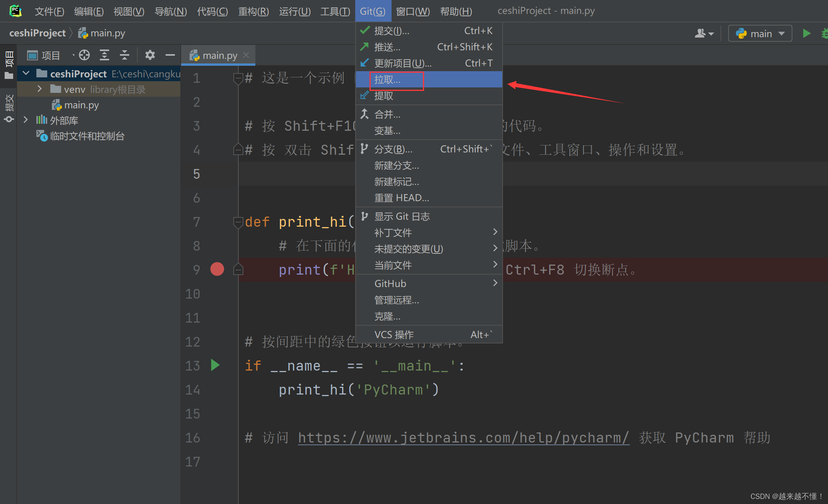This screenshot has width=828, height=504.
Task: Collapse the ceshiProject root folder
Action: 26,73
